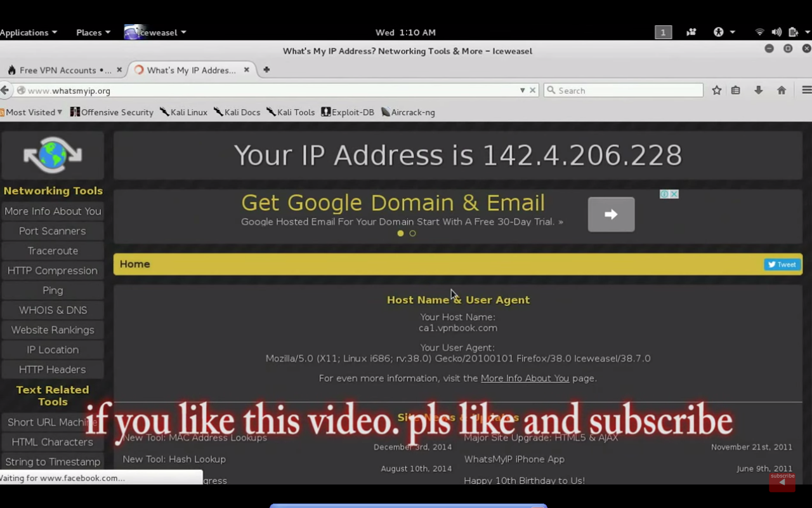This screenshot has height=508, width=812.
Task: Show bookmarks list icon
Action: [736, 91]
